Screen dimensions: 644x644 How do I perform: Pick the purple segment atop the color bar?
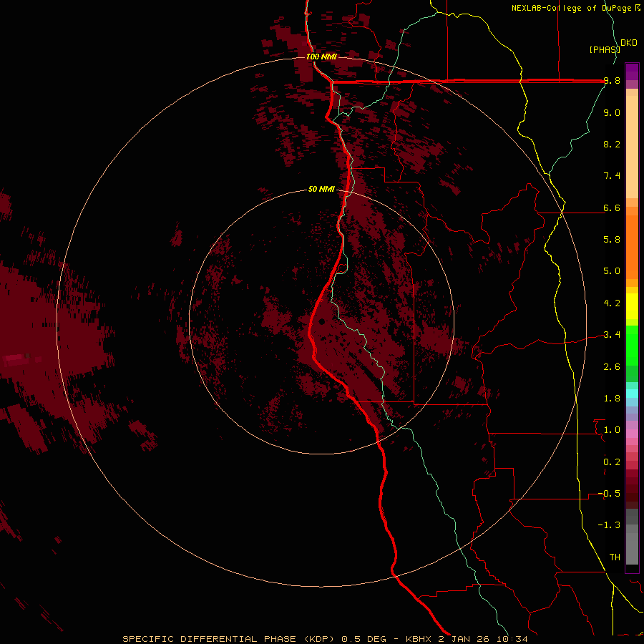click(x=632, y=72)
